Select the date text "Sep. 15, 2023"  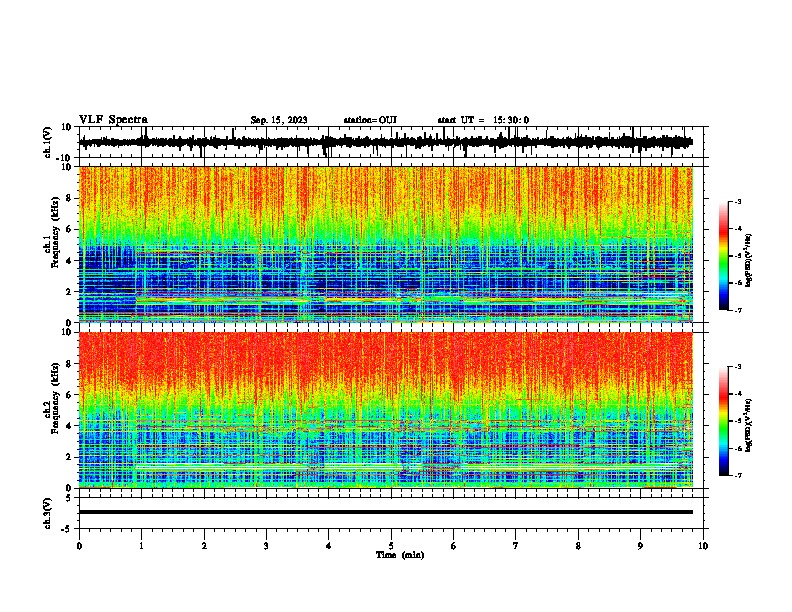click(x=279, y=120)
